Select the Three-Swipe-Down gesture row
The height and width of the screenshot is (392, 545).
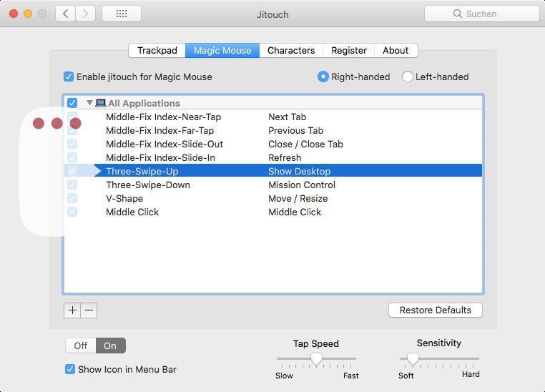click(273, 185)
